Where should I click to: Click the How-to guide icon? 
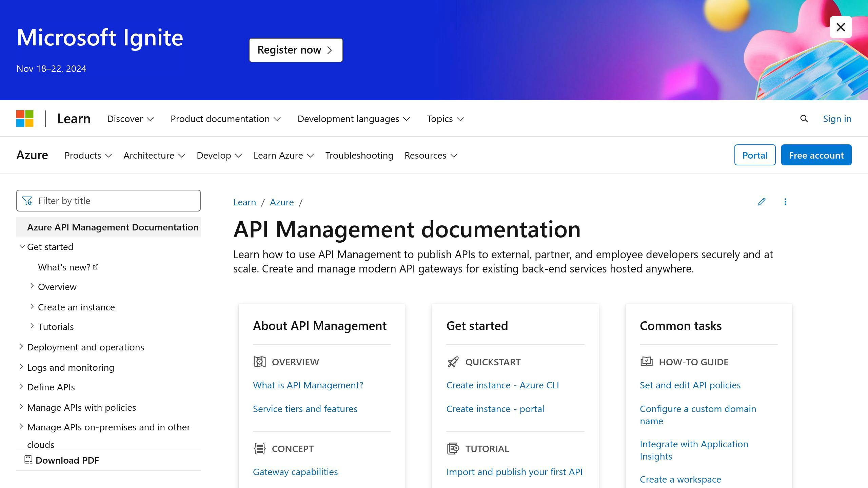(x=647, y=362)
